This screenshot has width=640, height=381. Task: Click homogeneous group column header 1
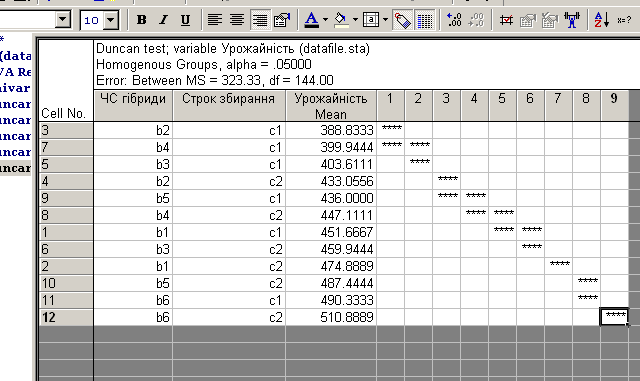coord(390,106)
